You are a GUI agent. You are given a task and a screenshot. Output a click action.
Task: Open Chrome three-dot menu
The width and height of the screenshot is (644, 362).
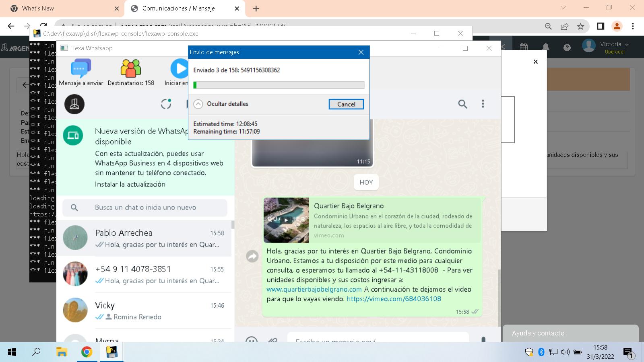(x=633, y=26)
